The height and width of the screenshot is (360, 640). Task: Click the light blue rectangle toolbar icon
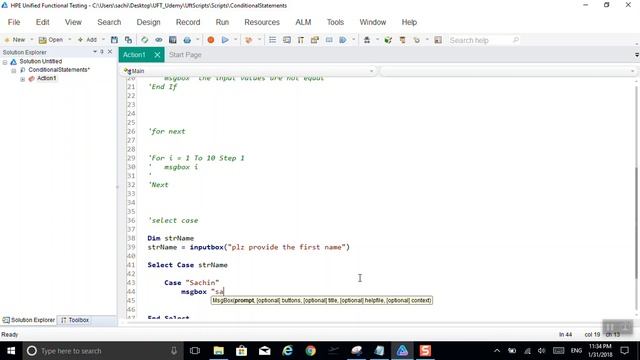[x=329, y=40]
